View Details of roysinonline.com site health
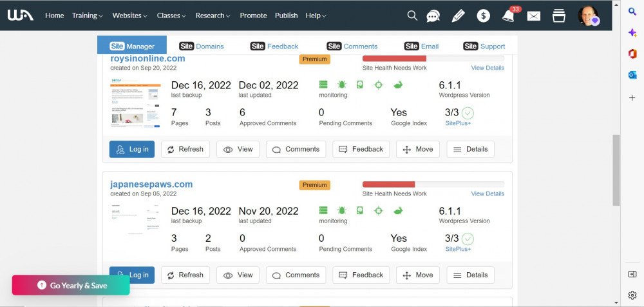 click(488, 68)
